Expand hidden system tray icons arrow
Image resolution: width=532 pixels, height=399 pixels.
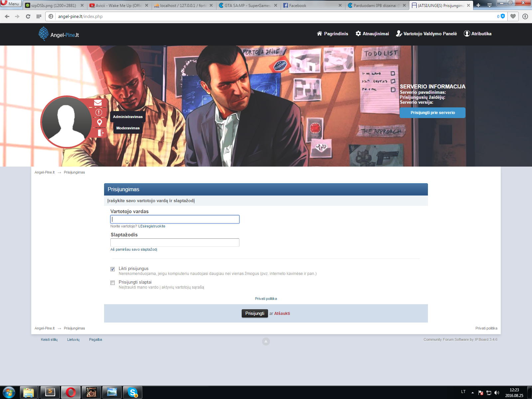pos(472,393)
